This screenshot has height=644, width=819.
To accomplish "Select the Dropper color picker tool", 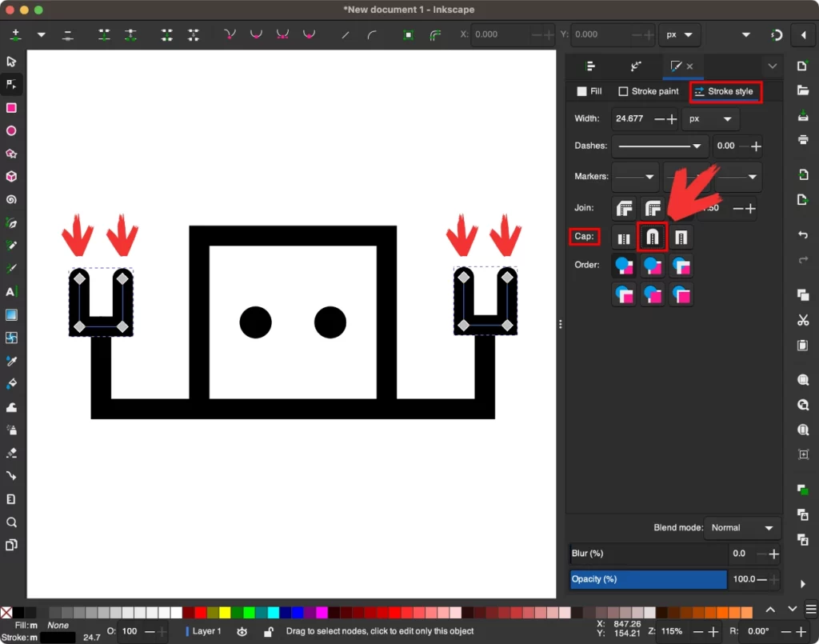I will tap(11, 361).
